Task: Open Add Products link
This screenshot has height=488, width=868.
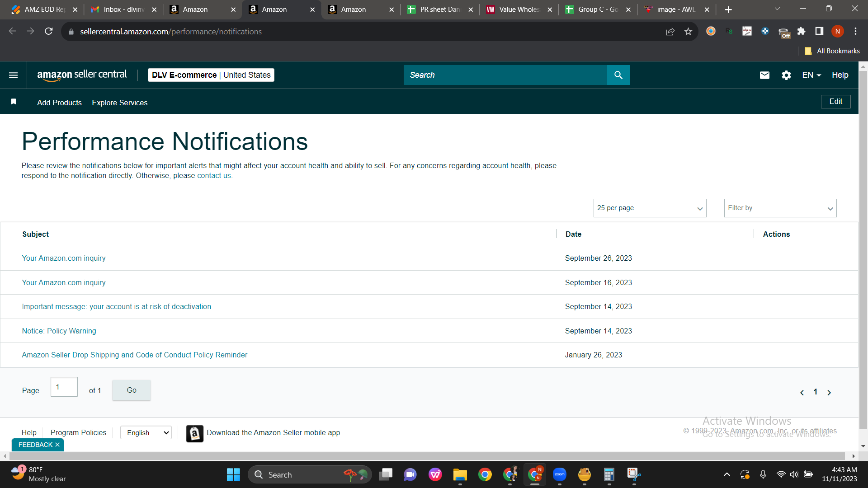Action: 59,103
